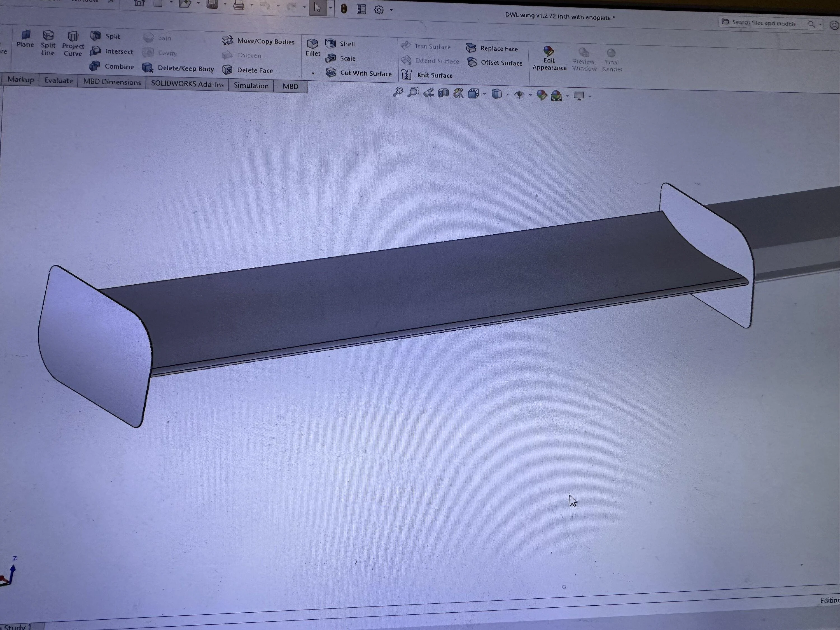Image resolution: width=840 pixels, height=630 pixels.
Task: Select the Fillet tool
Action: click(x=313, y=48)
